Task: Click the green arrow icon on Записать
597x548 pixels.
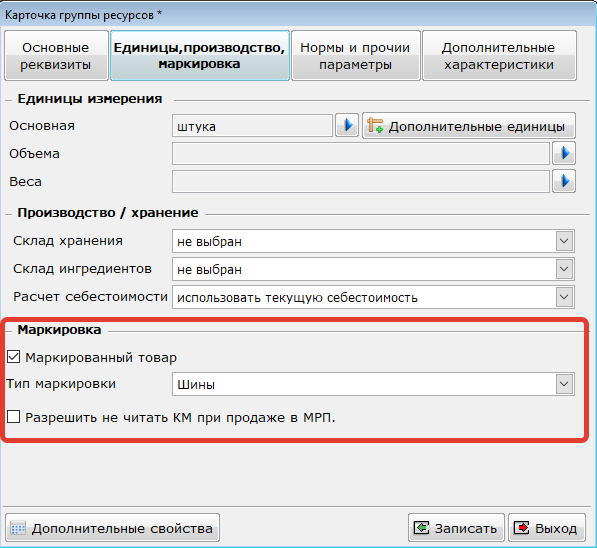Action: point(421,528)
